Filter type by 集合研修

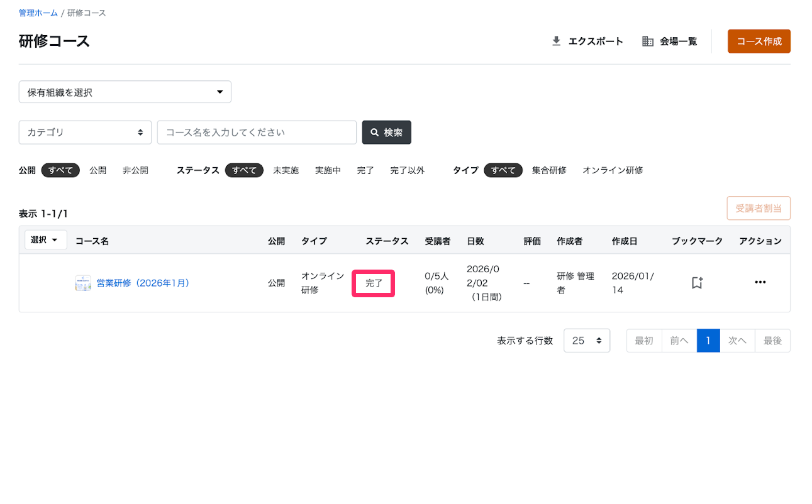[549, 170]
